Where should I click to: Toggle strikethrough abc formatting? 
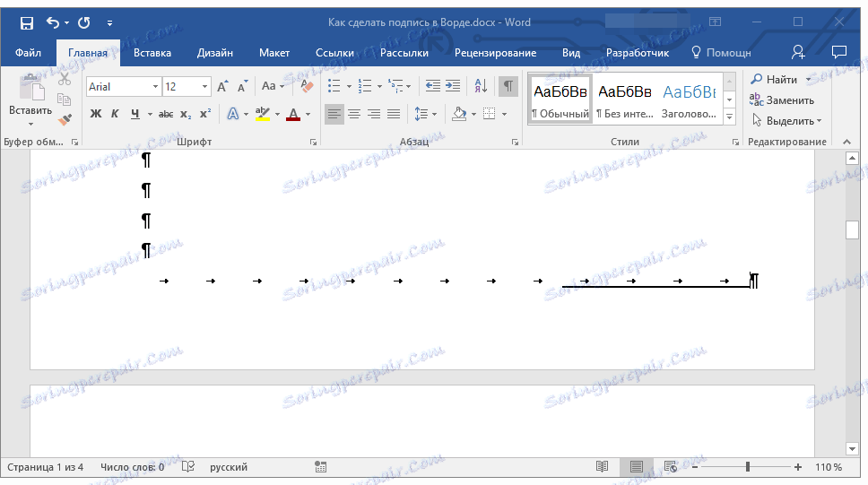click(166, 114)
